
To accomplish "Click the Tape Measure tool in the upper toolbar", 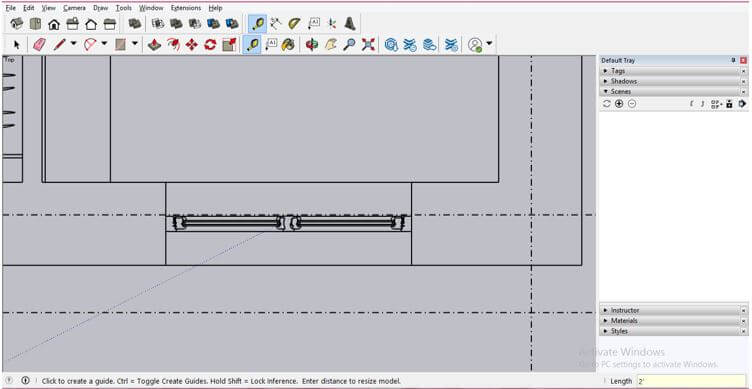I will tap(258, 24).
